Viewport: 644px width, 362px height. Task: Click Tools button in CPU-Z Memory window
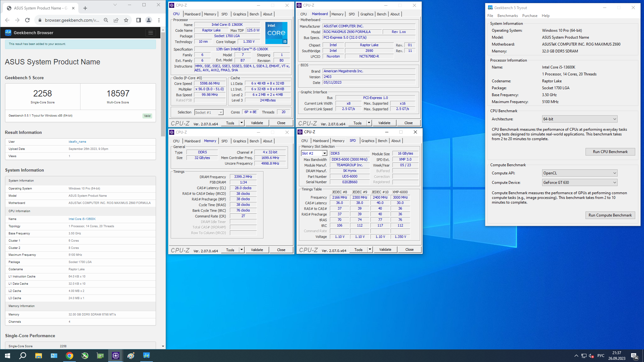point(230,250)
